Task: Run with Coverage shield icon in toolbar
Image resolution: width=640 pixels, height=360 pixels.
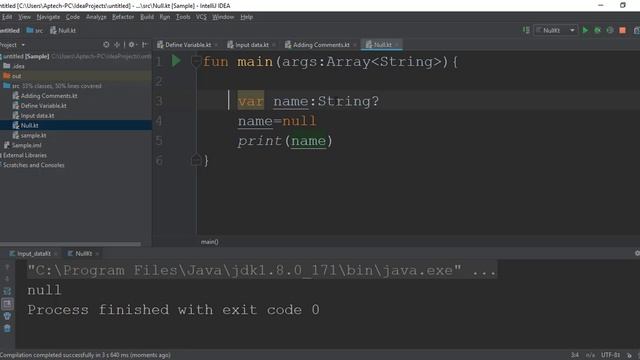Action: [x=610, y=30]
